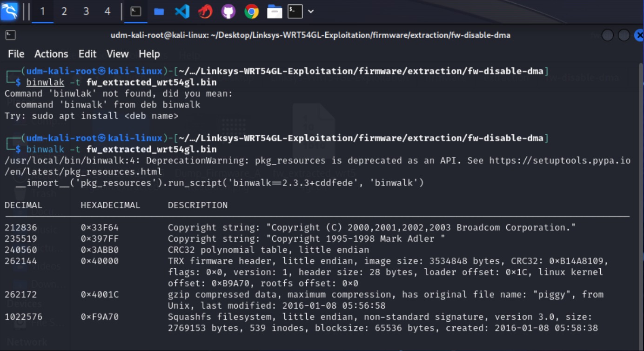Image resolution: width=644 pixels, height=351 pixels.
Task: Click hex offset 0xF9A70
Action: 100,317
